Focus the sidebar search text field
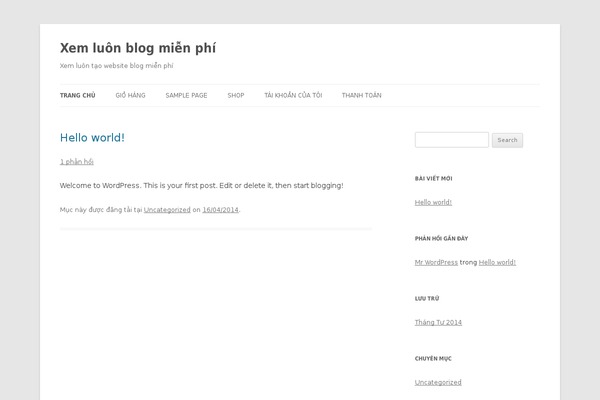Viewport: 600px width, 400px height. pyautogui.click(x=452, y=140)
